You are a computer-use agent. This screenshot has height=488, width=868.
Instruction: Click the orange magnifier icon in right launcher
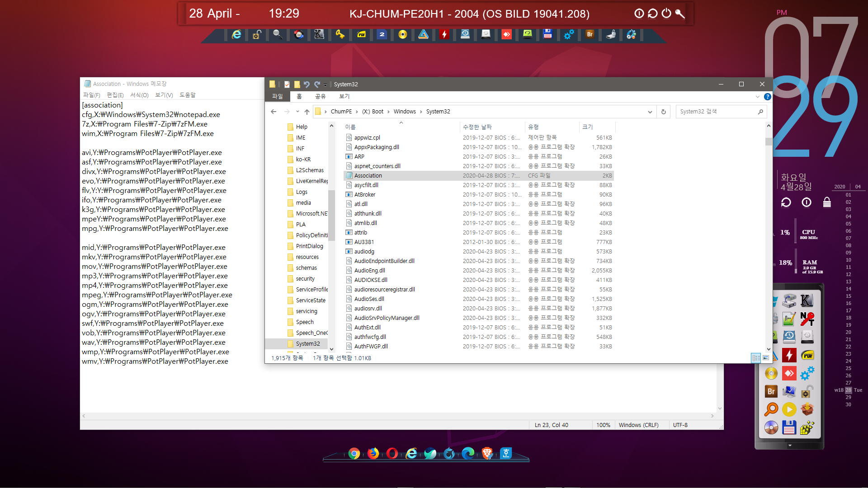point(771,409)
